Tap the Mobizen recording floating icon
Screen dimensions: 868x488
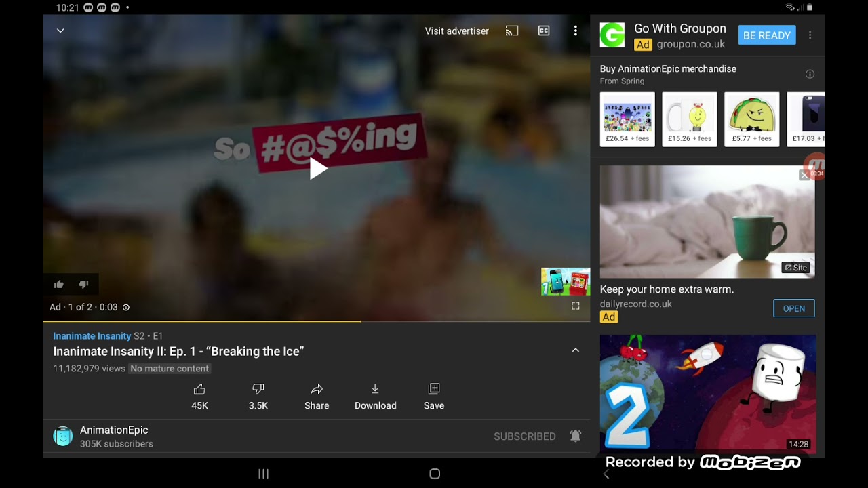pyautogui.click(x=814, y=165)
